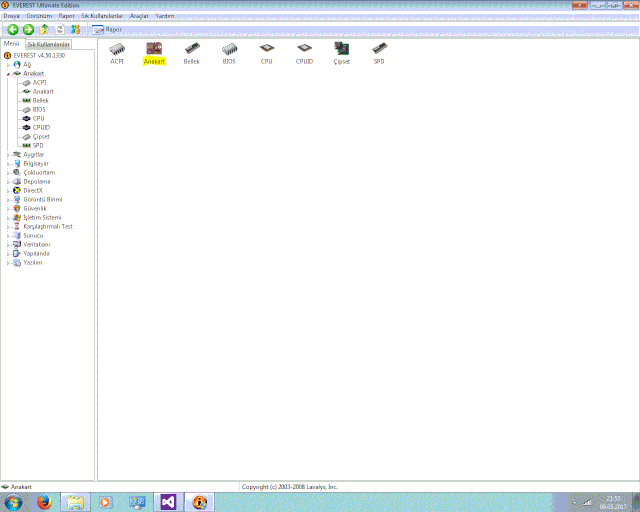Go up one level with the Up toolbar icon
Screen dimensions: 640x512
44,29
